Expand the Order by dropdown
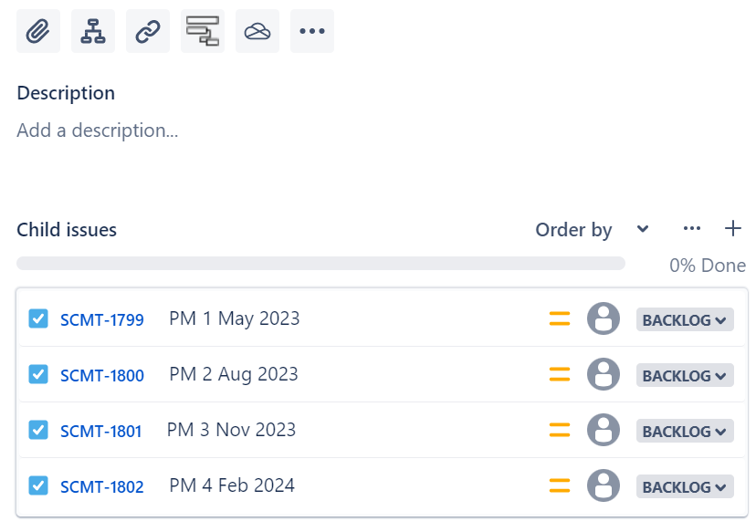Image resolution: width=756 pixels, height=532 pixels. (592, 229)
